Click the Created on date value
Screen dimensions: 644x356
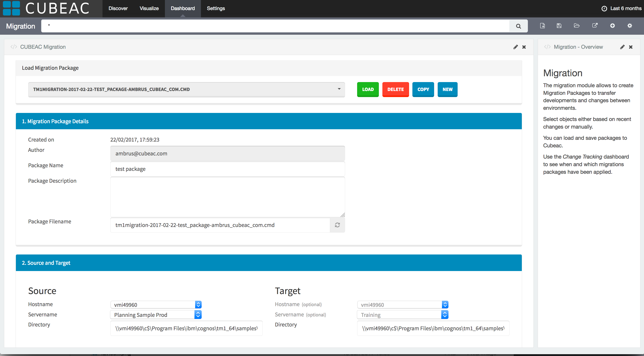(135, 140)
